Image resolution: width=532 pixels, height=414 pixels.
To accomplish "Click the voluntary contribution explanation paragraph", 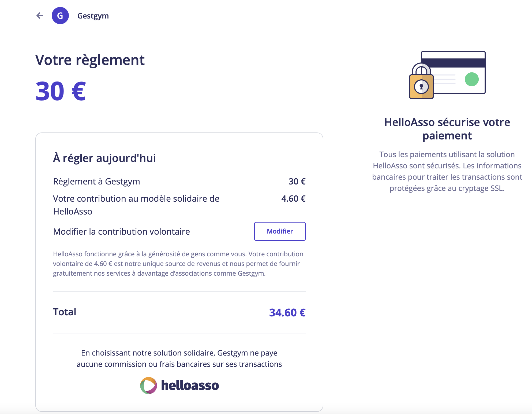I will pos(178,264).
